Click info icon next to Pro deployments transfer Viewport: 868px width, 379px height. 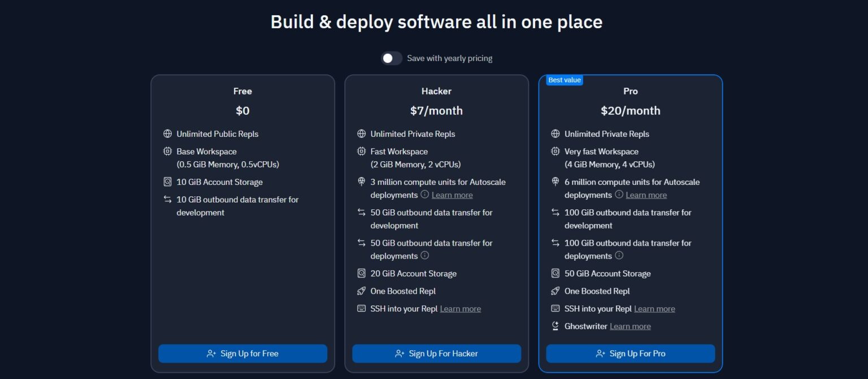click(x=619, y=256)
